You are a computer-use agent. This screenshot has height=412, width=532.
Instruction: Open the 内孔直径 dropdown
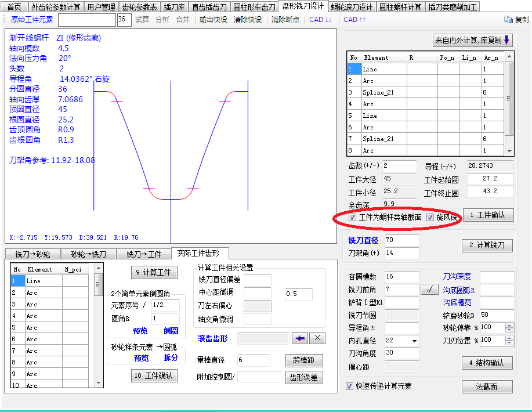coord(414,341)
